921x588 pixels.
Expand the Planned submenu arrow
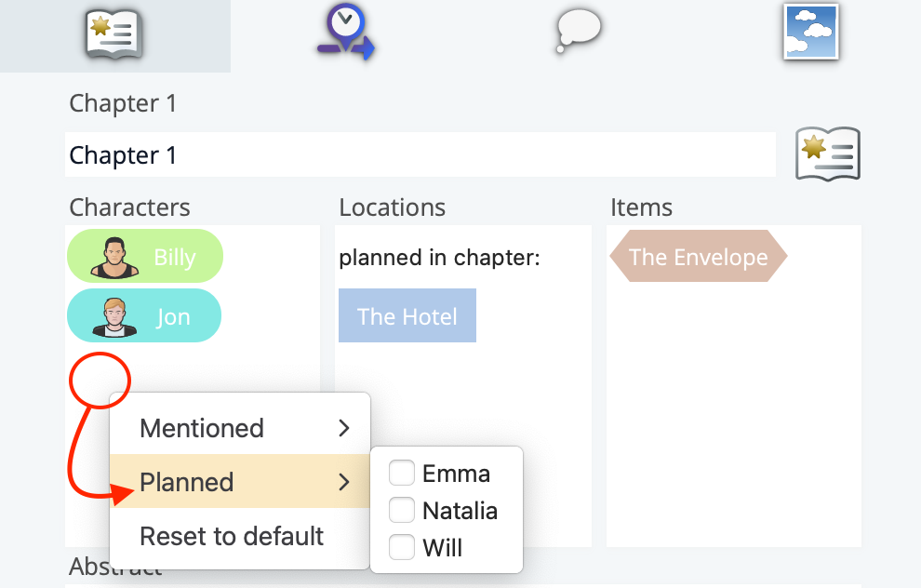click(x=344, y=482)
